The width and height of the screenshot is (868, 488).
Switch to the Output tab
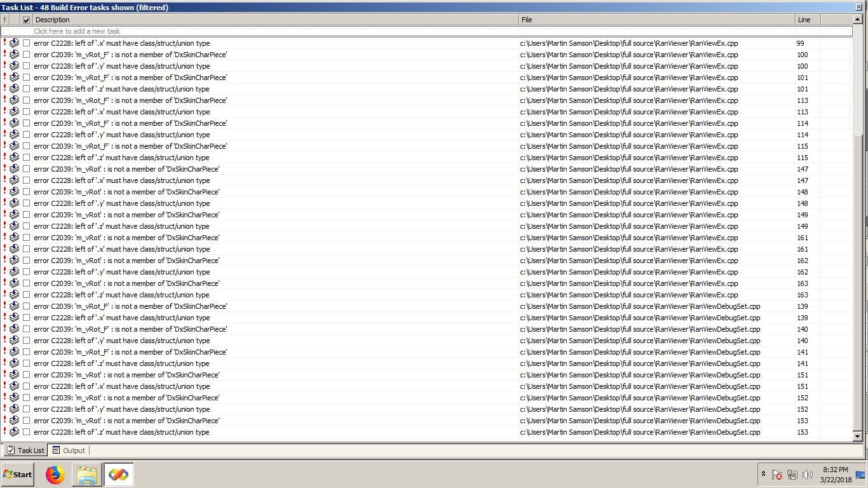69,450
